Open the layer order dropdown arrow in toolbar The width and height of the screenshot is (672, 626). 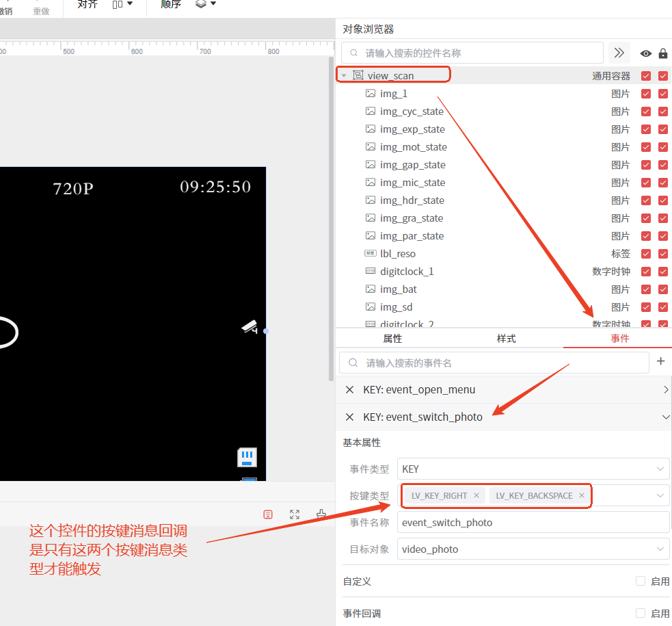point(213,3)
